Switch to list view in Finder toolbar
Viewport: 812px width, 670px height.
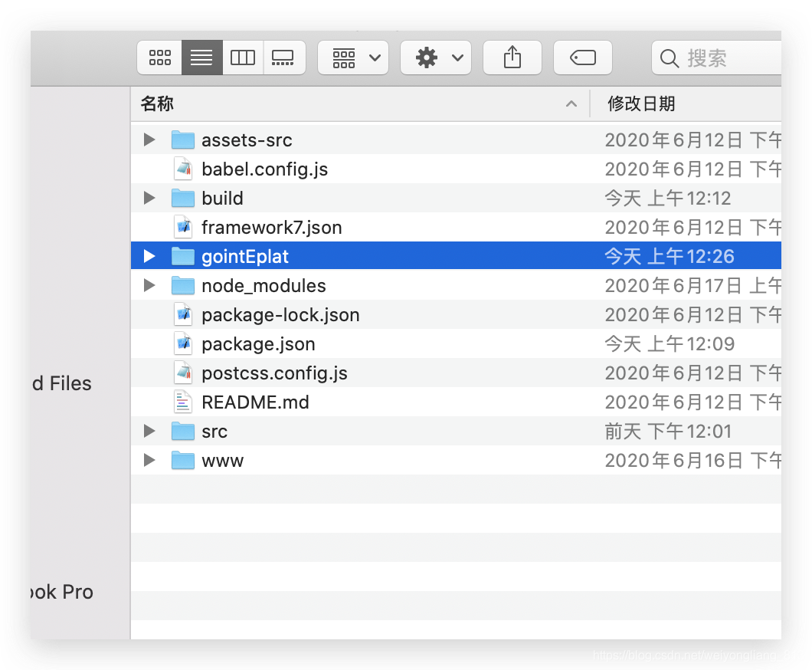[201, 57]
